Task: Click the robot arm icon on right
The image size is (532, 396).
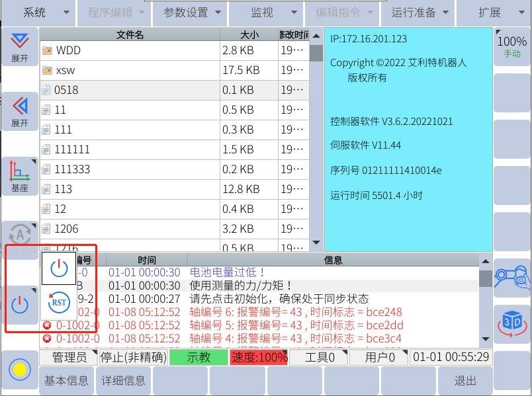Action: click(x=512, y=278)
